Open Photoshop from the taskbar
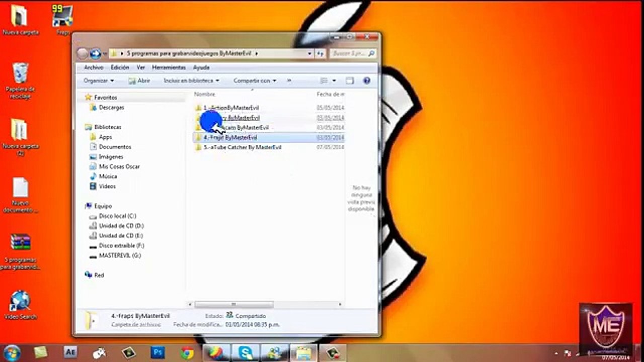The width and height of the screenshot is (644, 362). 158,353
